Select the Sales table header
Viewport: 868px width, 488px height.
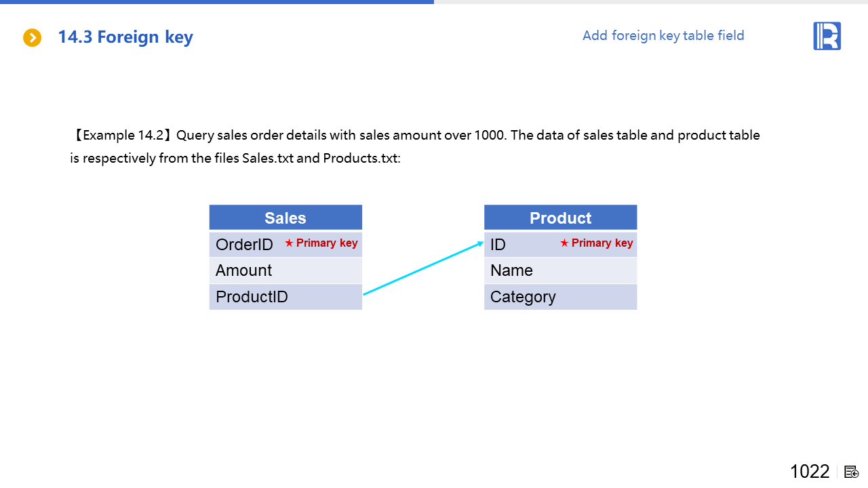(x=285, y=218)
